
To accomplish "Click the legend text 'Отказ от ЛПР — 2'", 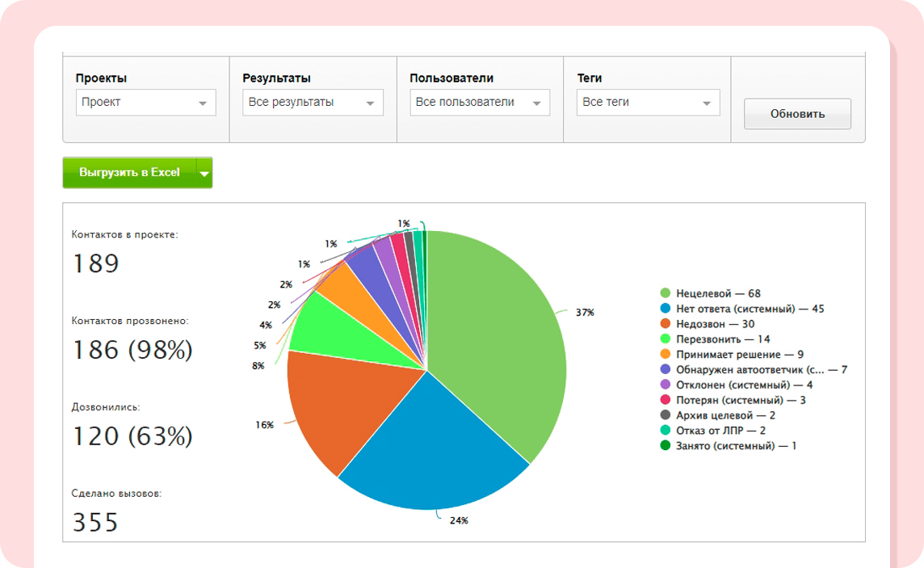I will click(720, 431).
